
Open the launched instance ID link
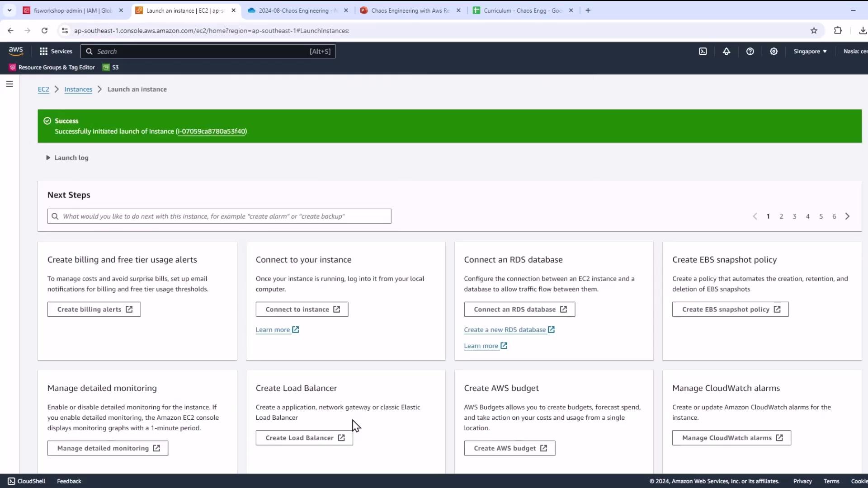211,131
